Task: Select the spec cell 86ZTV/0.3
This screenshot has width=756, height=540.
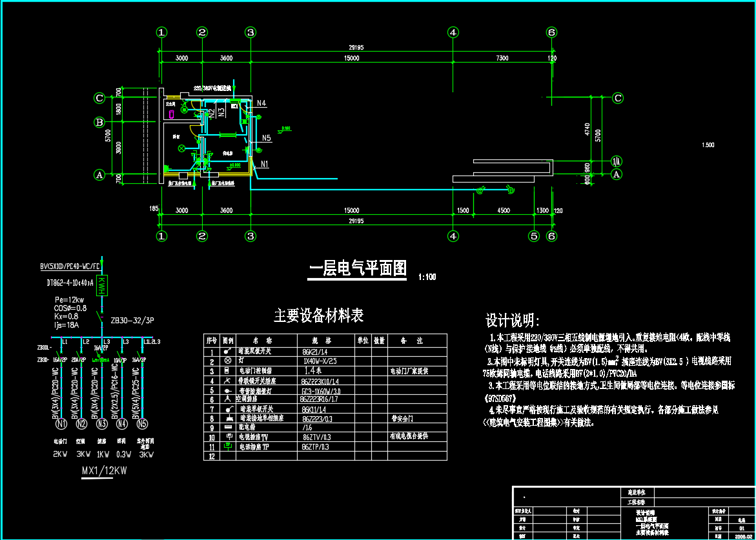Action: click(x=317, y=437)
